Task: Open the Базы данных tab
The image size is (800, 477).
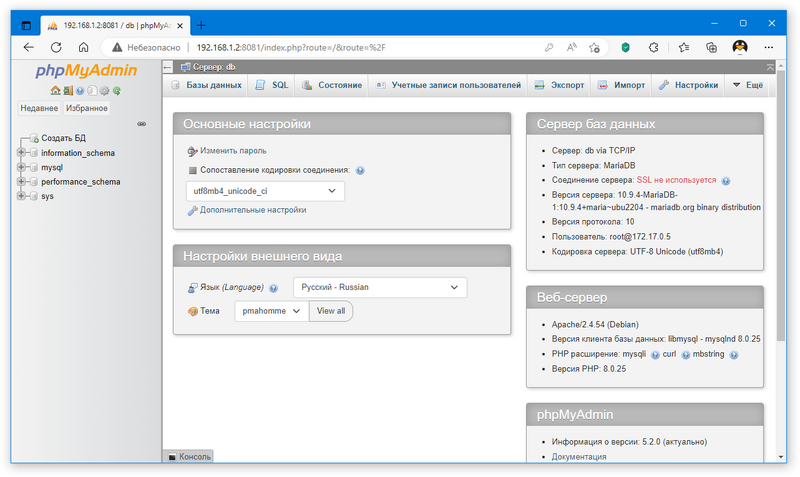Action: [207, 85]
